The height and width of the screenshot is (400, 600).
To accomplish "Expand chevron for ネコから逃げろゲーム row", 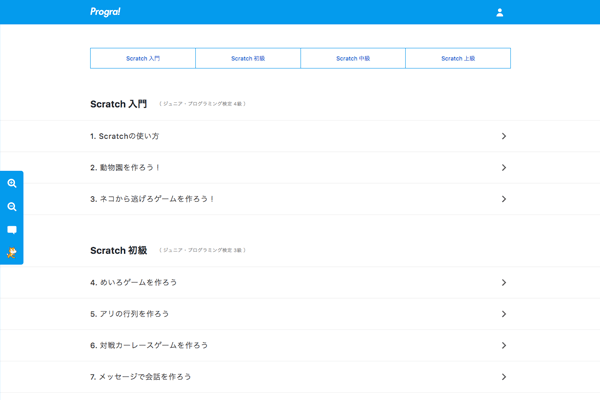I will click(x=504, y=199).
